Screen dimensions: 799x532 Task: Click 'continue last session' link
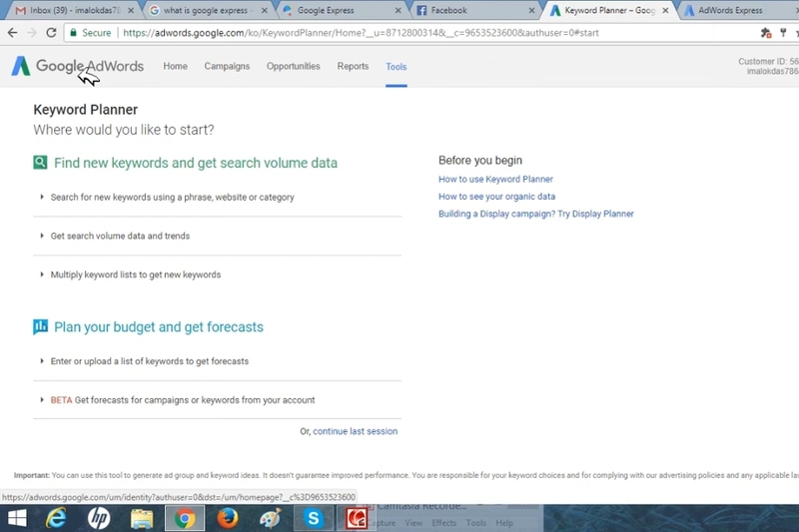[x=355, y=431]
